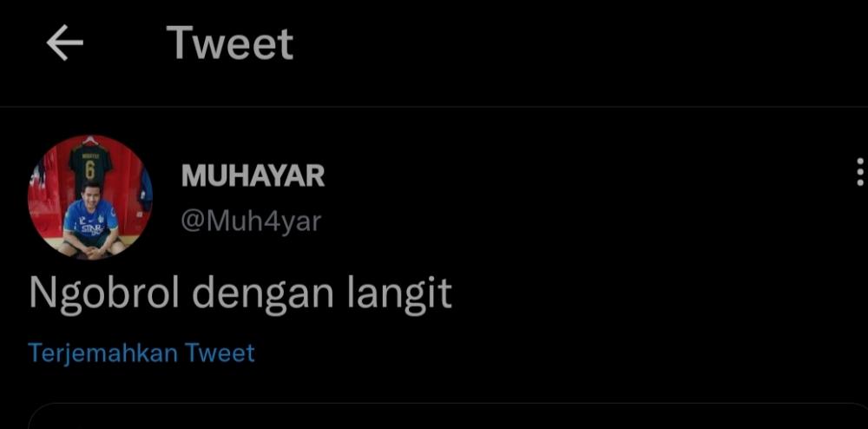Tap the word Terjemahkan in translate link
This screenshot has width=868, height=429.
pyautogui.click(x=102, y=353)
